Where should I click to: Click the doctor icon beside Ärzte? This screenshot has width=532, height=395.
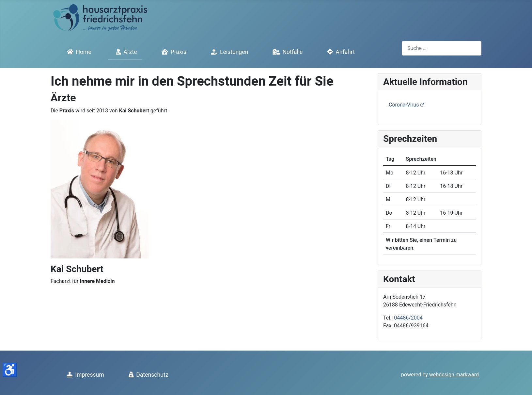pyautogui.click(x=118, y=52)
